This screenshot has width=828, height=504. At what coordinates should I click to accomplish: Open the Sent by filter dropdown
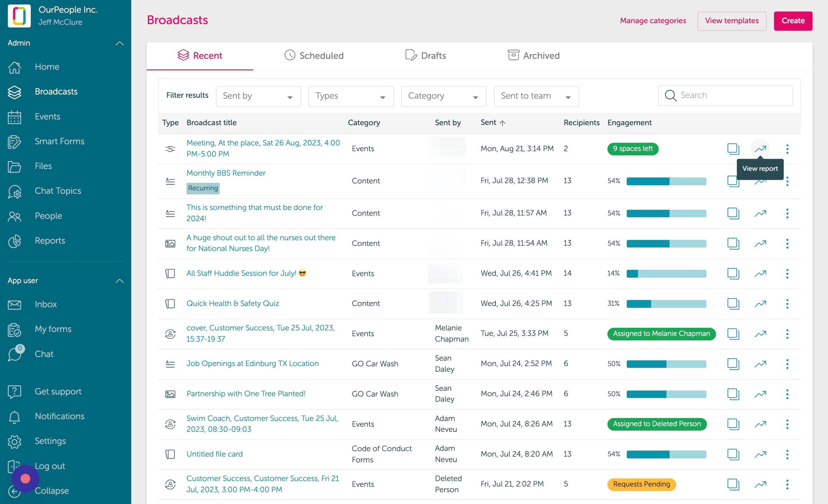(x=258, y=97)
